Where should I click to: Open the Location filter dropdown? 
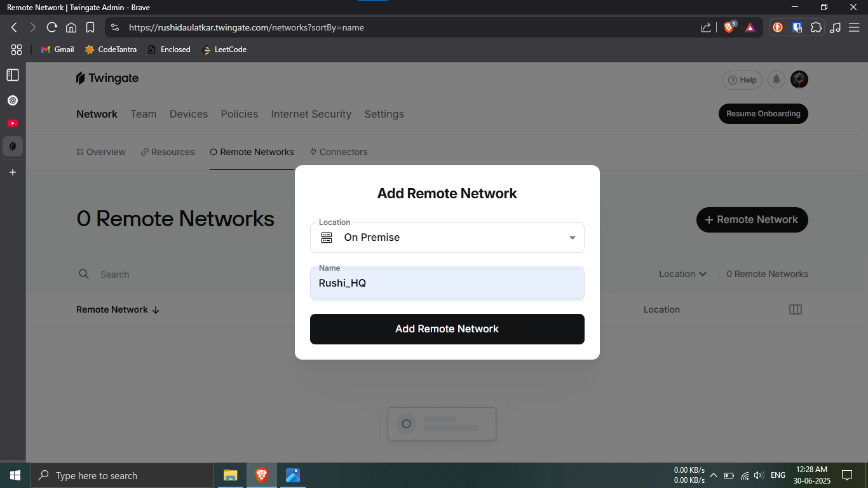tap(682, 274)
